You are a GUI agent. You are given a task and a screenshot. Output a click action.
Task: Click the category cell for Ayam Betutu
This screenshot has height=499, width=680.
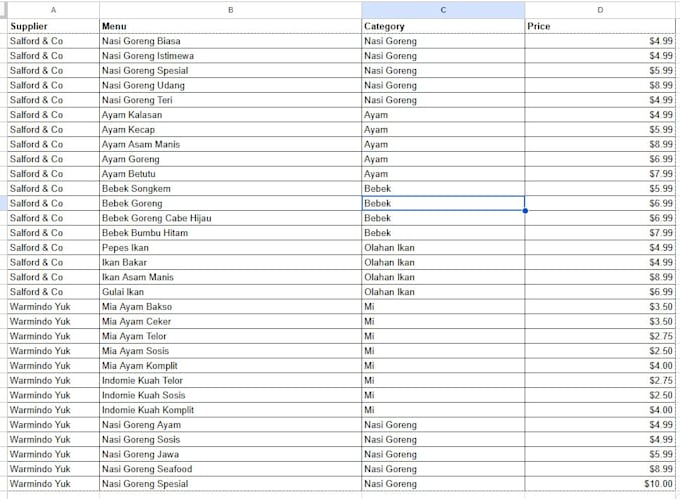click(443, 174)
